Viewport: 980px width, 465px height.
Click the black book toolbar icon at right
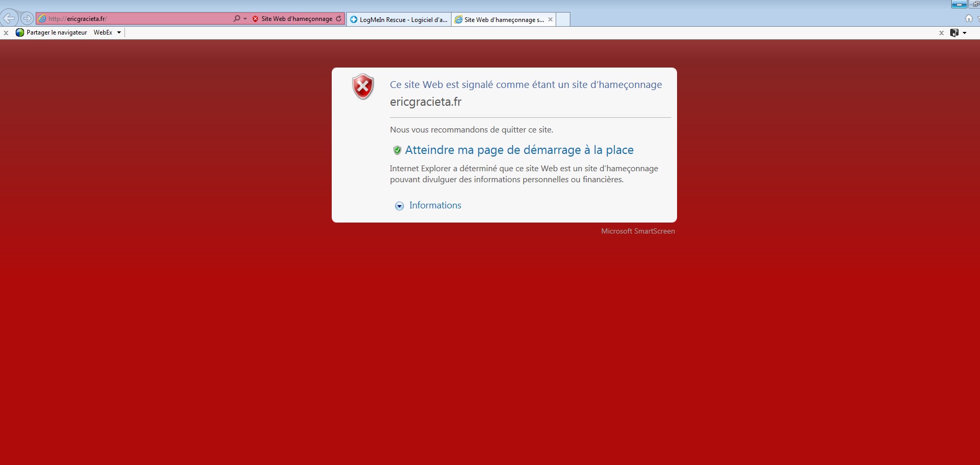point(954,32)
